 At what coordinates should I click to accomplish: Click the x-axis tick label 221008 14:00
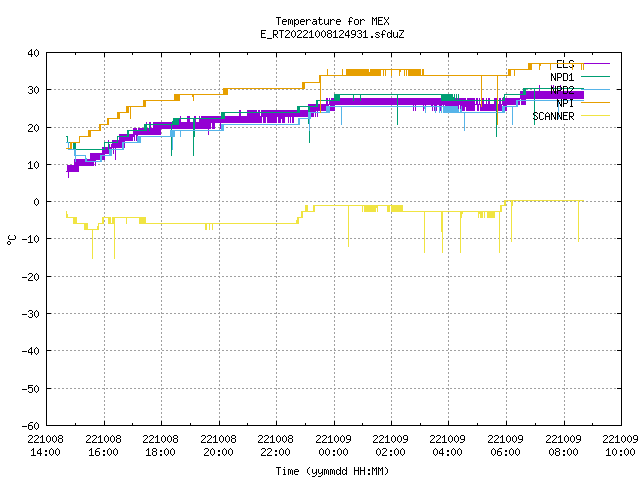(45, 446)
